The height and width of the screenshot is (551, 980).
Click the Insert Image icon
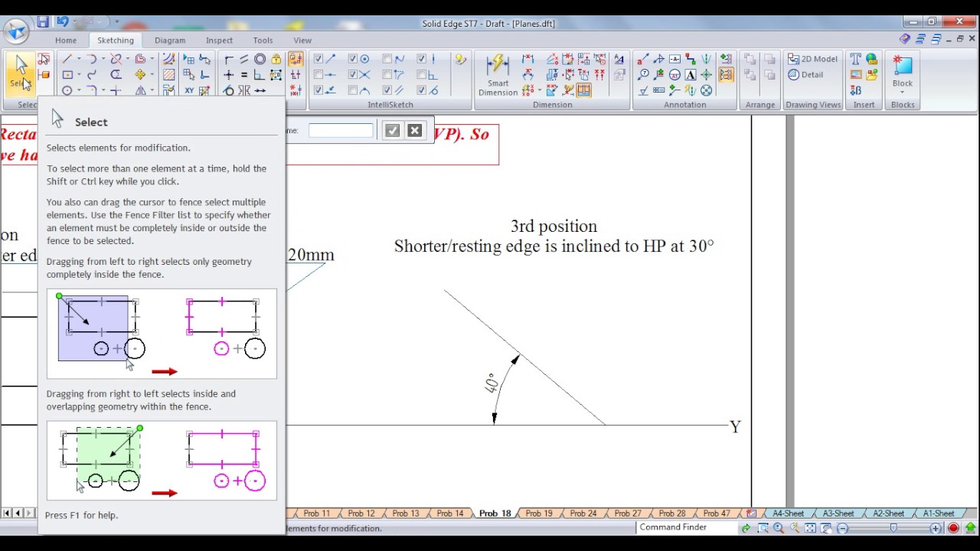coord(855,74)
